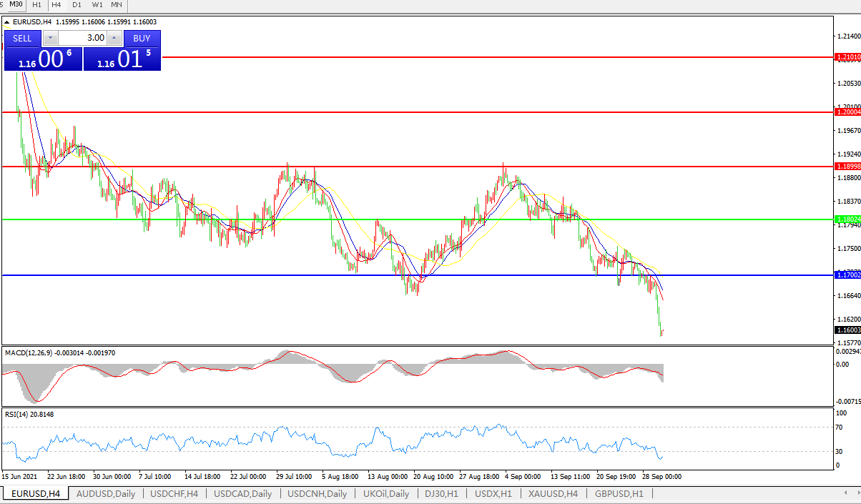Switch to M30 timeframe

pyautogui.click(x=16, y=4)
